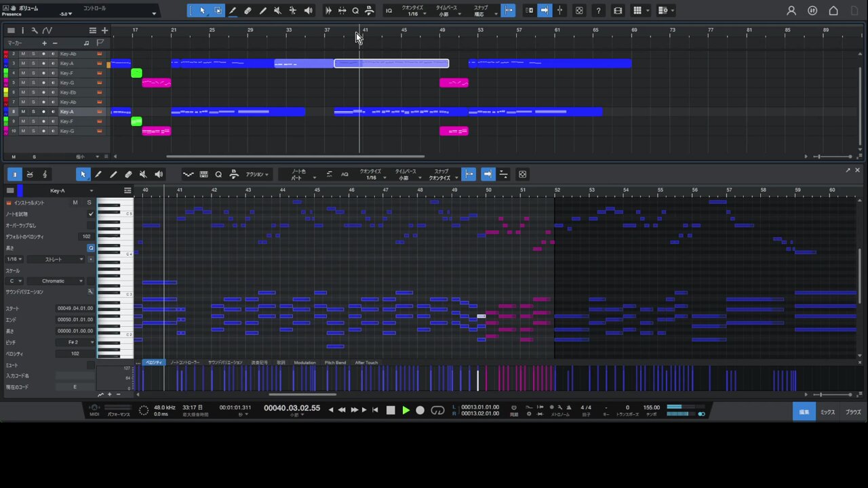Image resolution: width=868 pixels, height=488 pixels.
Task: Toggle the note audition checkbox in inspector
Action: [91, 214]
